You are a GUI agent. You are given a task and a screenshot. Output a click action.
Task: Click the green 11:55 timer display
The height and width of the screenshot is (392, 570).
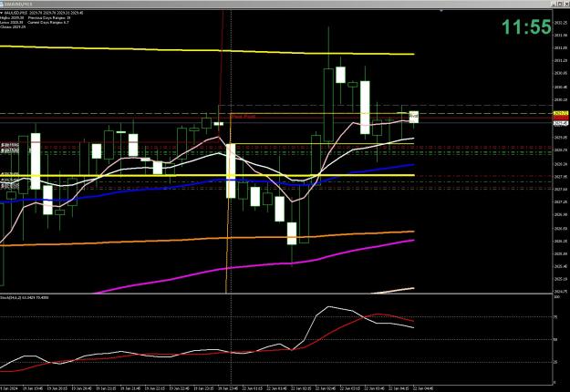(526, 26)
